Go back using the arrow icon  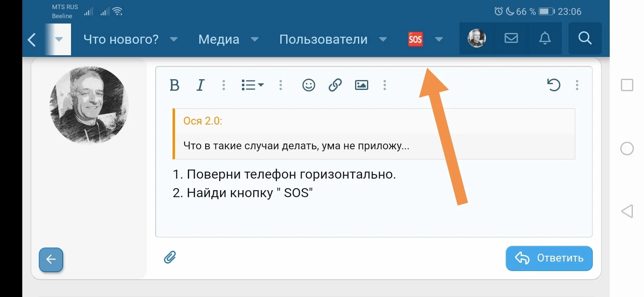(x=32, y=39)
